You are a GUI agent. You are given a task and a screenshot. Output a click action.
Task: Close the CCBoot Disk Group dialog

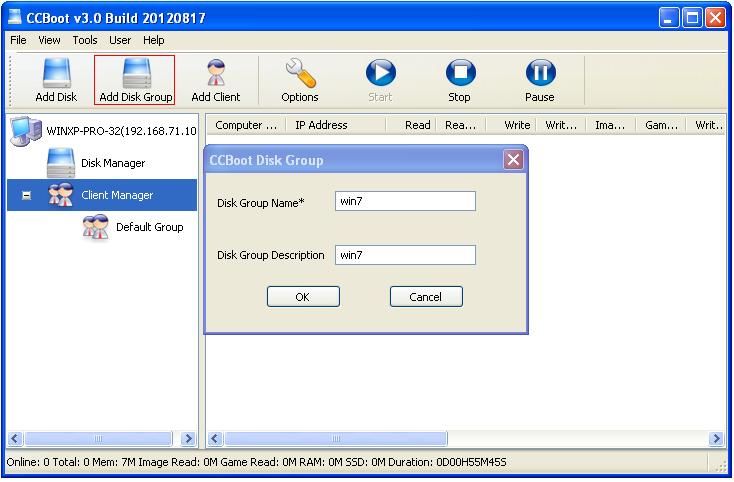pos(513,160)
